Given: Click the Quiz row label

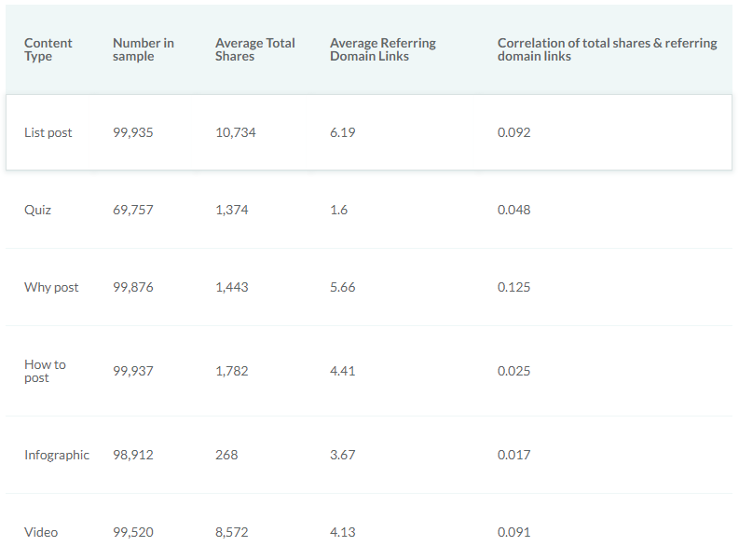Looking at the screenshot, I should click(37, 210).
